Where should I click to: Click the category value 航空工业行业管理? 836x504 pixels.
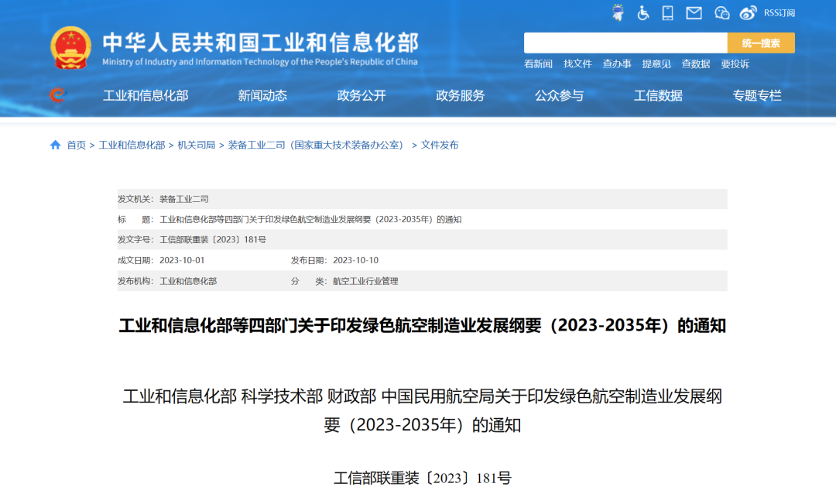coord(365,281)
